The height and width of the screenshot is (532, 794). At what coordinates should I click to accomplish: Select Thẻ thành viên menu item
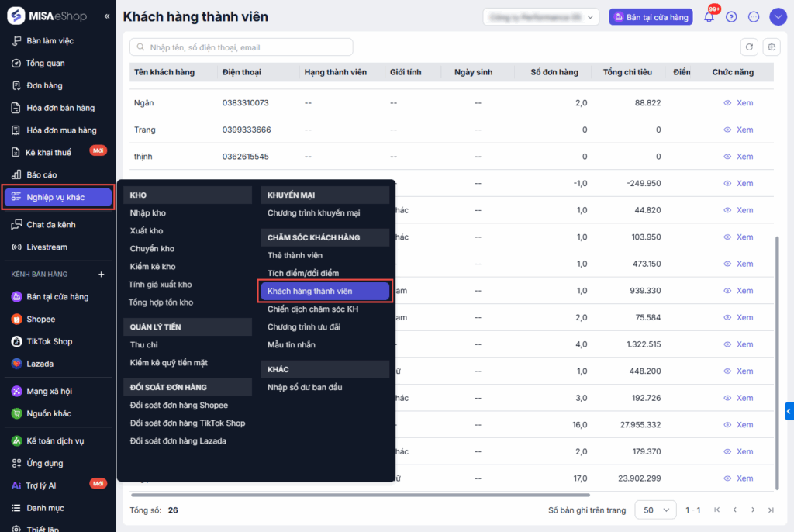click(295, 255)
